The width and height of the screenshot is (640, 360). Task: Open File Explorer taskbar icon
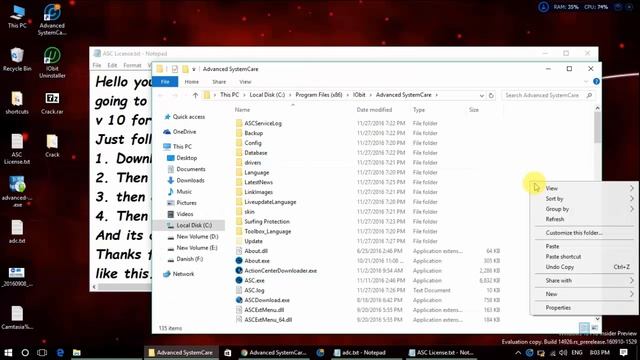pyautogui.click(x=77, y=352)
